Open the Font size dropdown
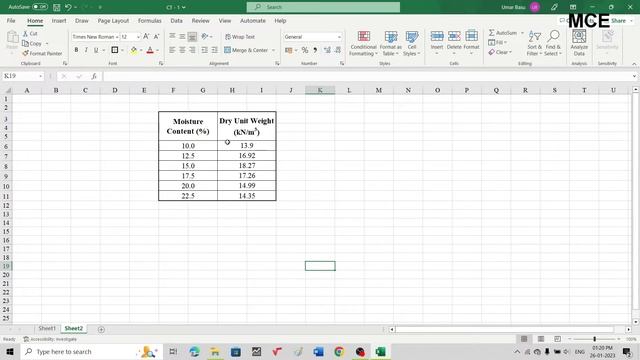 click(x=138, y=37)
